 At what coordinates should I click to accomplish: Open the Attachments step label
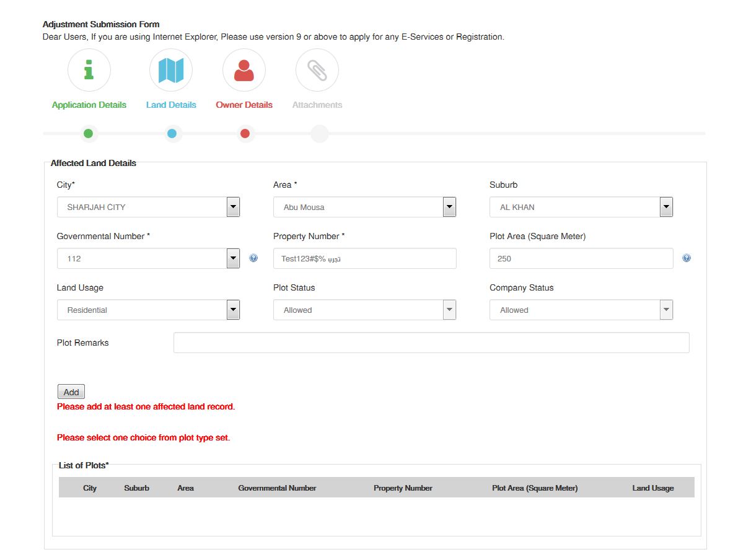[x=317, y=105]
